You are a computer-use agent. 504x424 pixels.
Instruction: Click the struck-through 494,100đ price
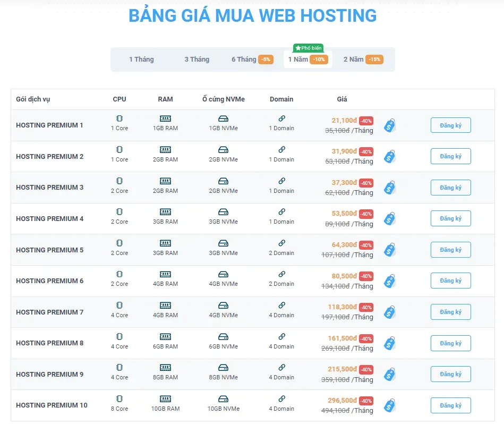tap(335, 411)
